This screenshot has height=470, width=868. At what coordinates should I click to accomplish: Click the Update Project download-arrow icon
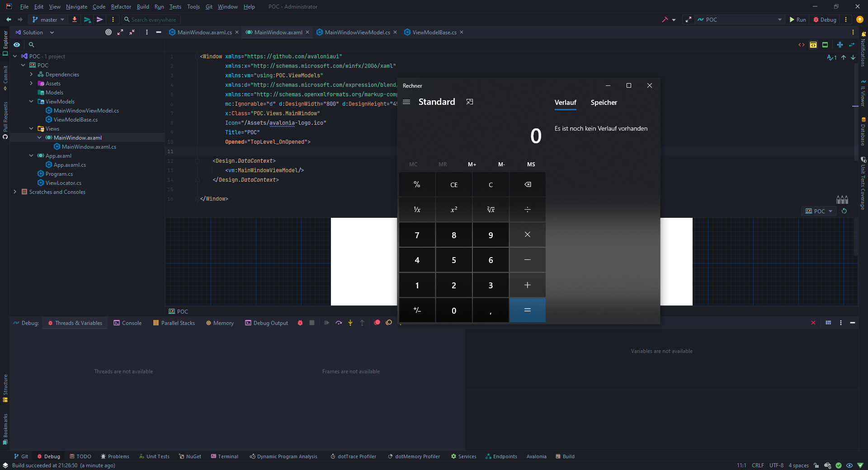click(75, 20)
